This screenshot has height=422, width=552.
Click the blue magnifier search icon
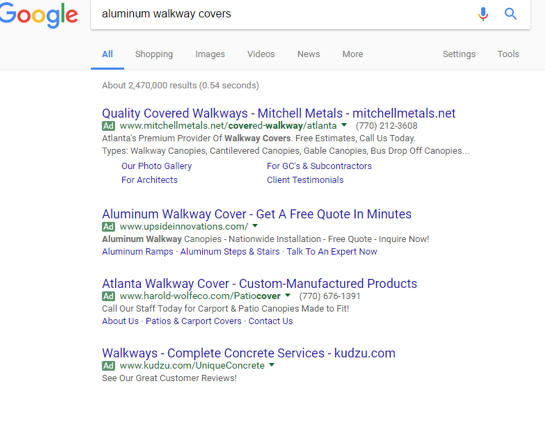510,14
